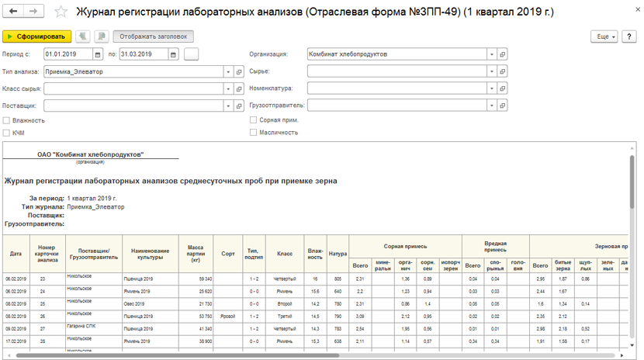This screenshot has height=360, width=644.
Task: Click the forward navigation arrow
Action: [x=33, y=11]
